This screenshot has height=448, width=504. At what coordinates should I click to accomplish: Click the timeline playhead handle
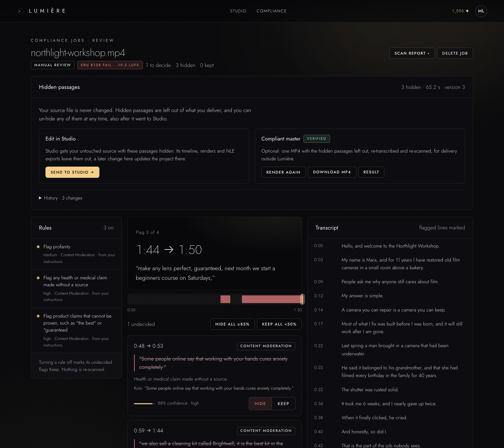coord(302,299)
